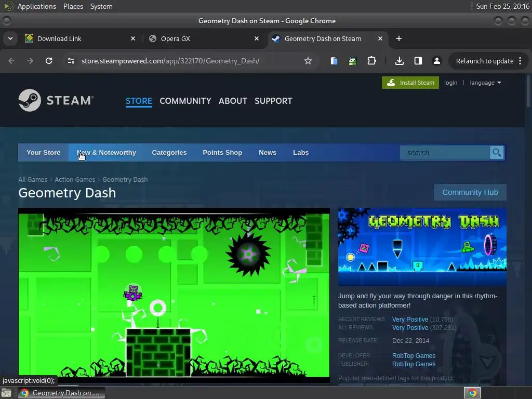This screenshot has width=532, height=399.
Task: Click the search magnifier button
Action: click(x=497, y=153)
